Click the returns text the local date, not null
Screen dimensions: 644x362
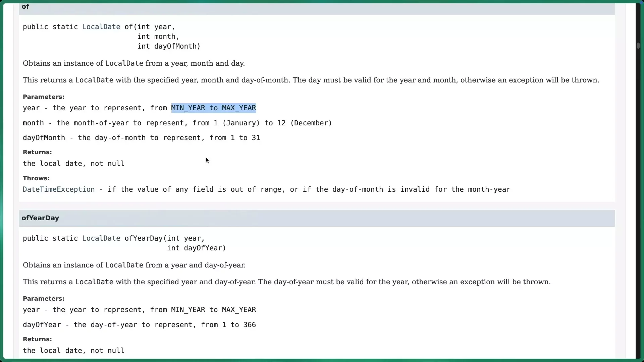tap(73, 163)
